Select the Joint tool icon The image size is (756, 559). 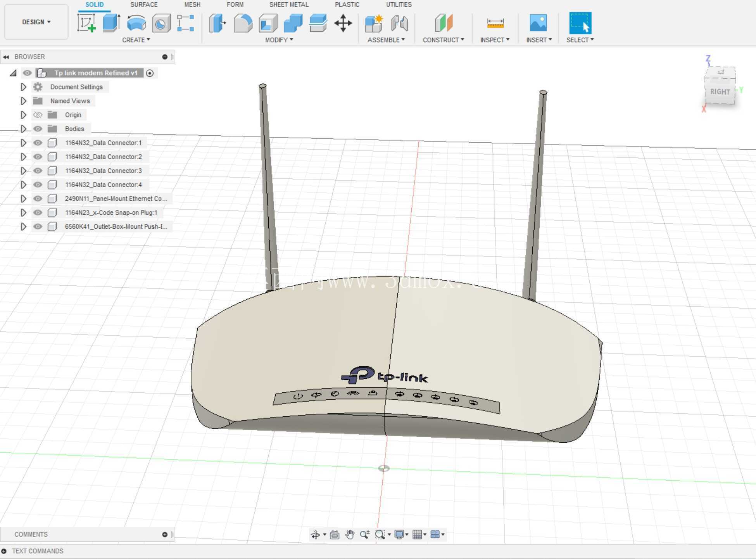click(399, 23)
